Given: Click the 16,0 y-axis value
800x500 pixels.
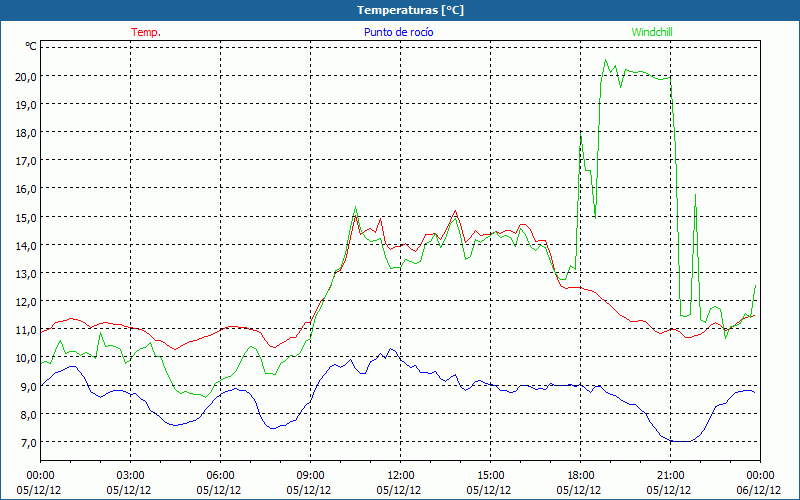Looking at the screenshot, I should tap(27, 189).
